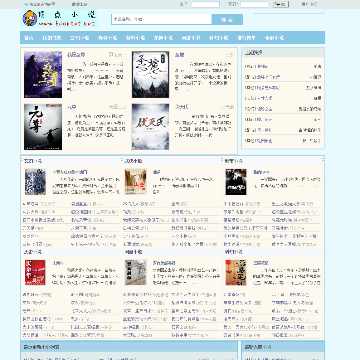
Task: Open the 元尊 book cover
Action: click(x=43, y=127)
